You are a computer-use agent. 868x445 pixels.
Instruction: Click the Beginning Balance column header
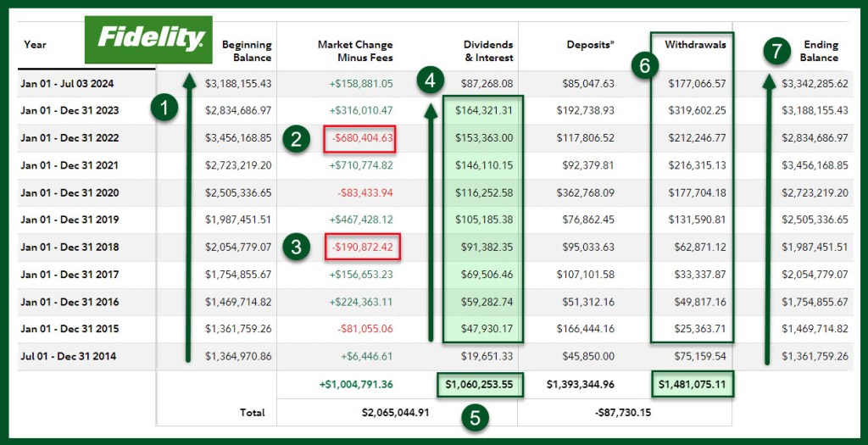[x=247, y=51]
